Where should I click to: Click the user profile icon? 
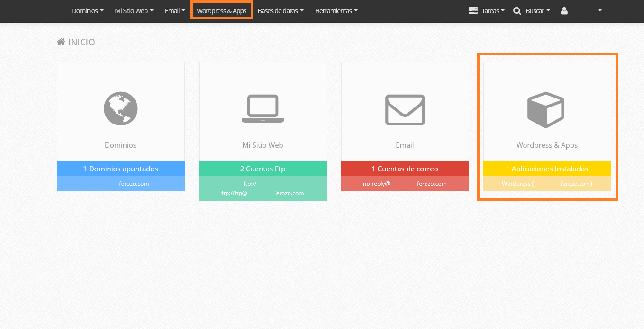pos(564,10)
